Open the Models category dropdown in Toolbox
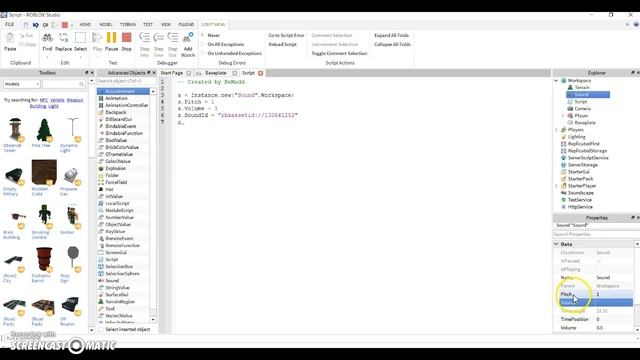This screenshot has width=640, height=360. click(x=21, y=84)
